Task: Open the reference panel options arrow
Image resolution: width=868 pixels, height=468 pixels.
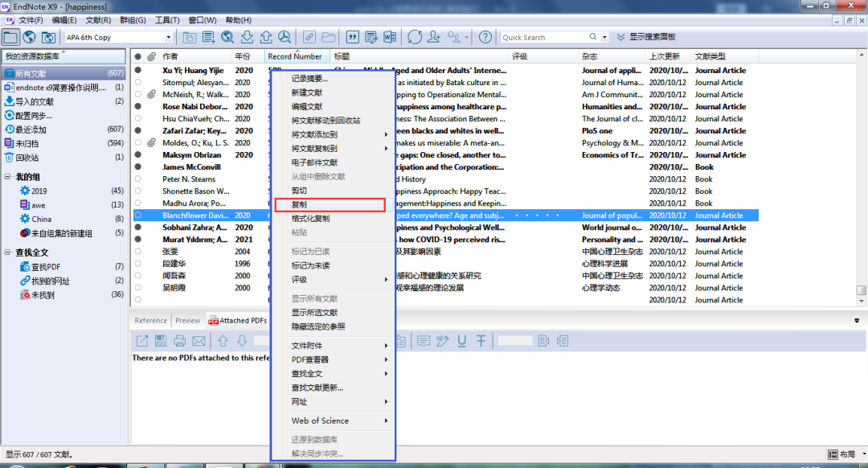Action: coord(857,321)
